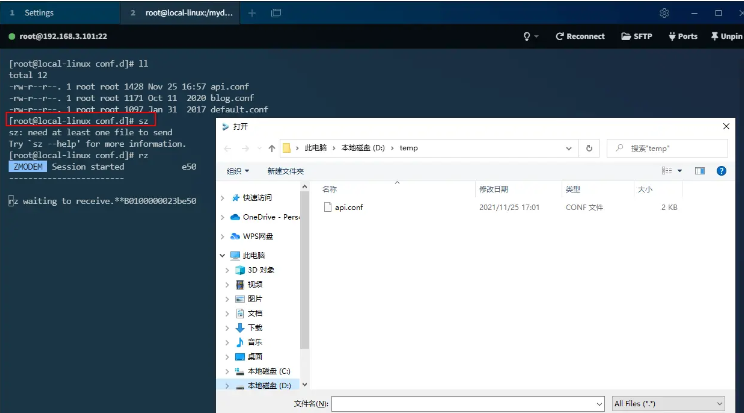Select 音乐 folder in sidebar
744x413 pixels.
click(255, 342)
